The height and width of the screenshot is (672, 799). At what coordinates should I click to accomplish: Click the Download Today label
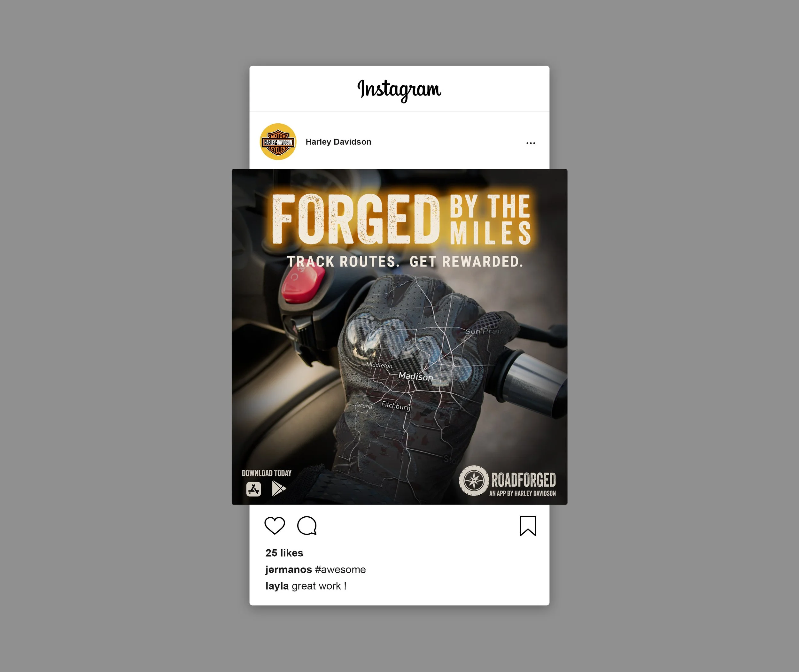[x=267, y=473]
